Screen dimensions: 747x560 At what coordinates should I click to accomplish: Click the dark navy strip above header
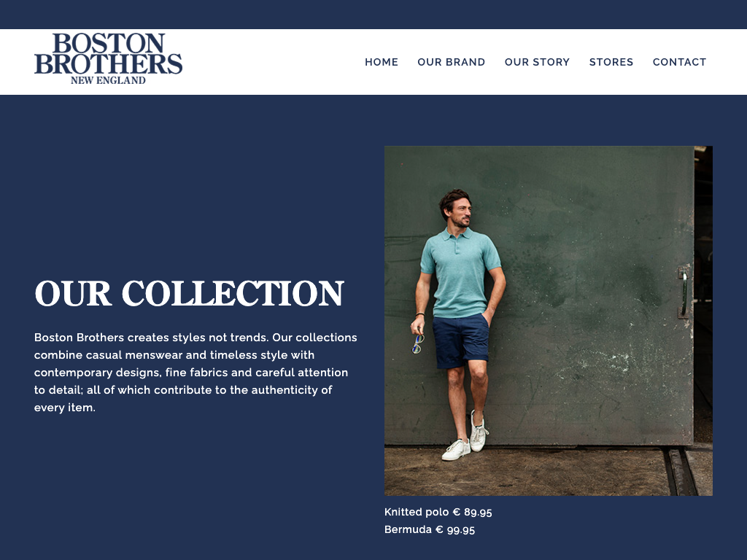[x=373, y=15]
